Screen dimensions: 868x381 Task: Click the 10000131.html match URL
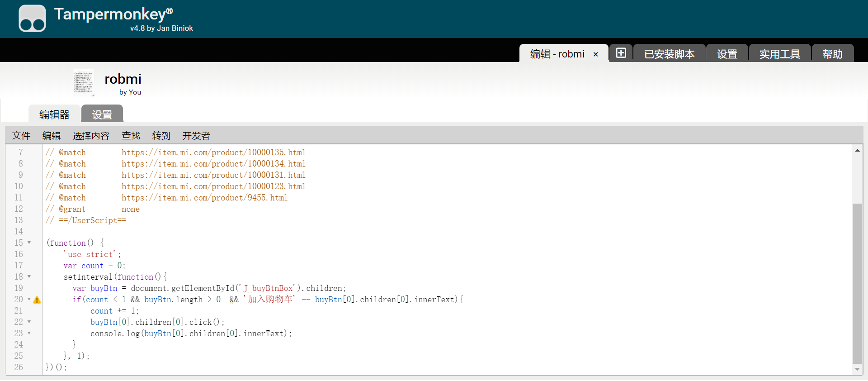tap(213, 175)
